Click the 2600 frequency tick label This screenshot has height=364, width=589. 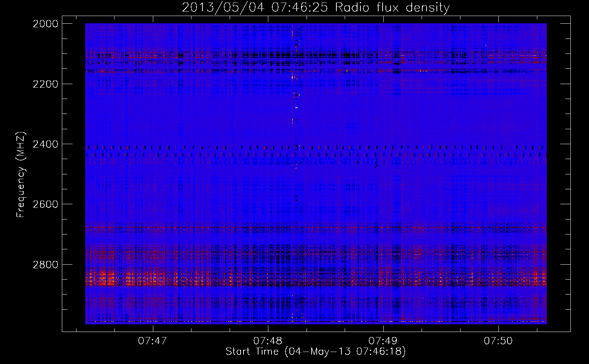pyautogui.click(x=46, y=204)
